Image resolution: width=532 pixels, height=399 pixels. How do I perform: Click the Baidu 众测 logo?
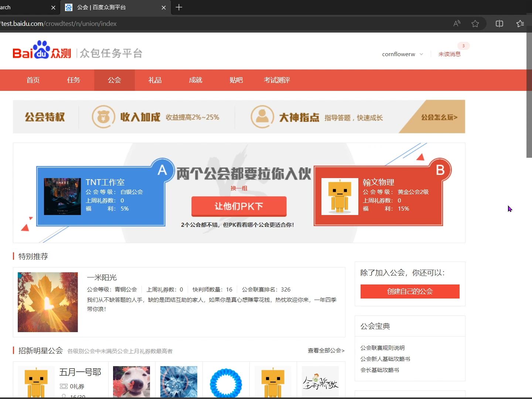pyautogui.click(x=42, y=50)
